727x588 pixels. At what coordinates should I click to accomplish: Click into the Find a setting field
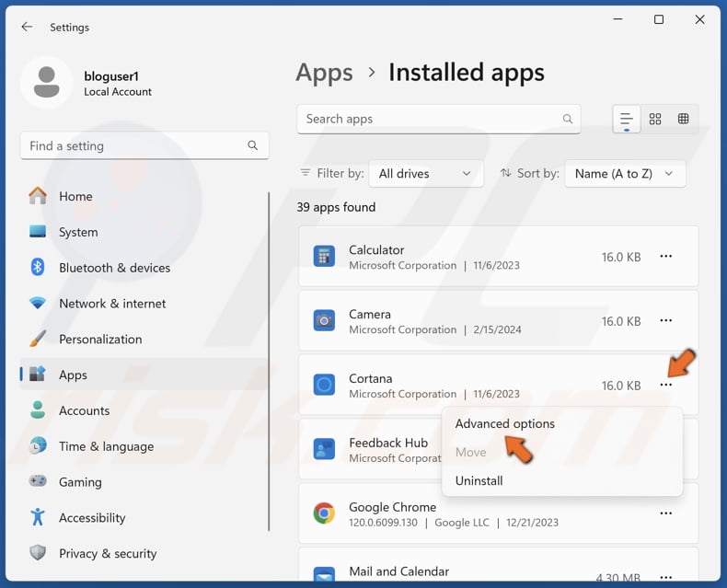(x=144, y=145)
